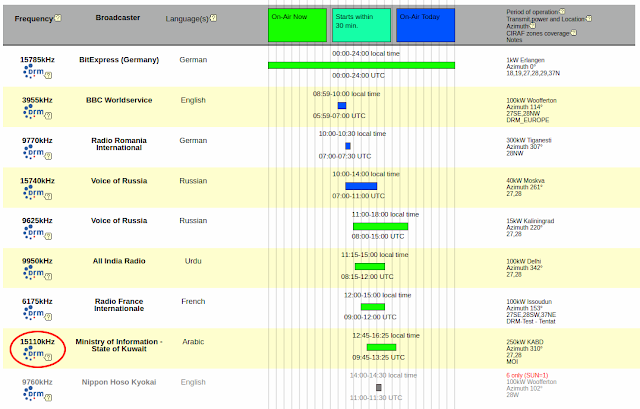Viewport: 640px width, 409px height.
Task: Click Voice of Russia in the 15740kHz row
Action: click(x=119, y=181)
